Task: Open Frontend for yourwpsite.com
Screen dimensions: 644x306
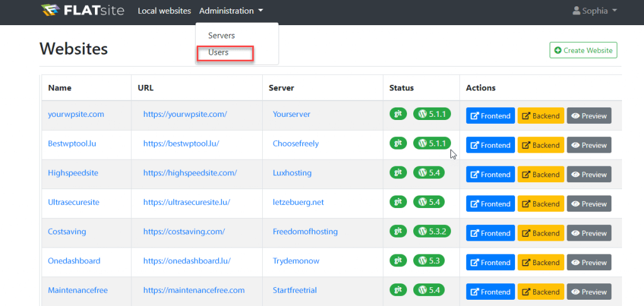Action: (x=491, y=116)
